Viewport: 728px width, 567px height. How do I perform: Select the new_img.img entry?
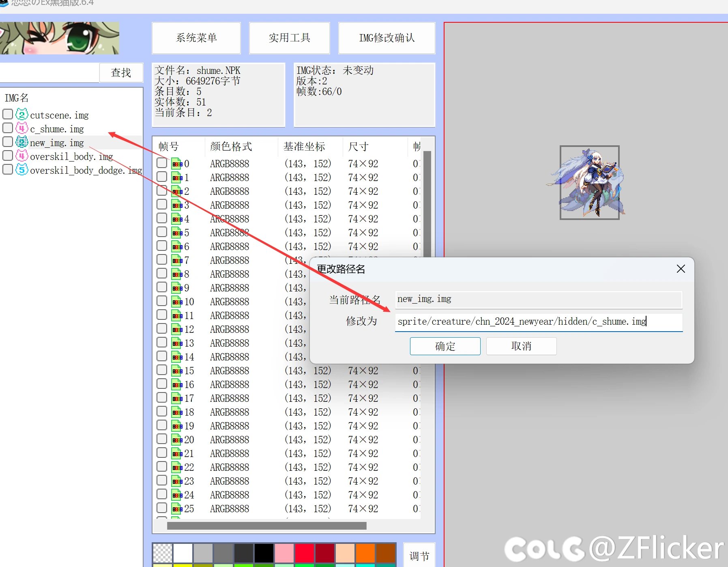click(x=57, y=143)
